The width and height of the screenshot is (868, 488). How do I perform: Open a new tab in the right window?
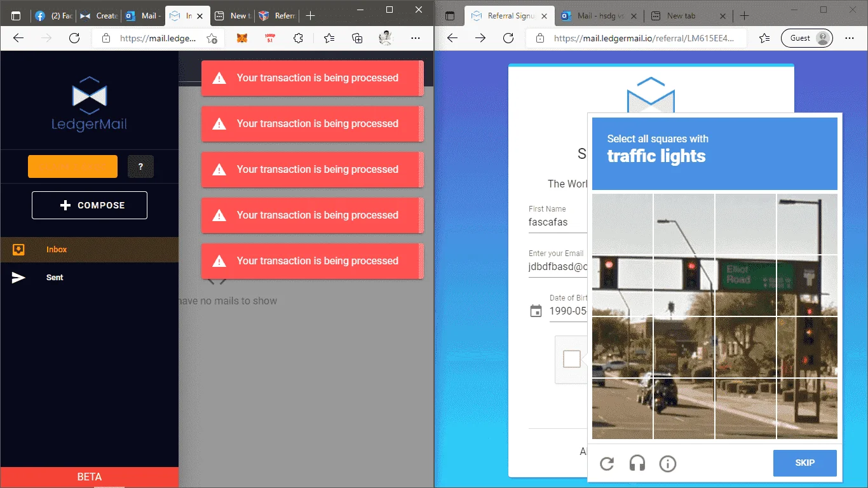coord(745,16)
